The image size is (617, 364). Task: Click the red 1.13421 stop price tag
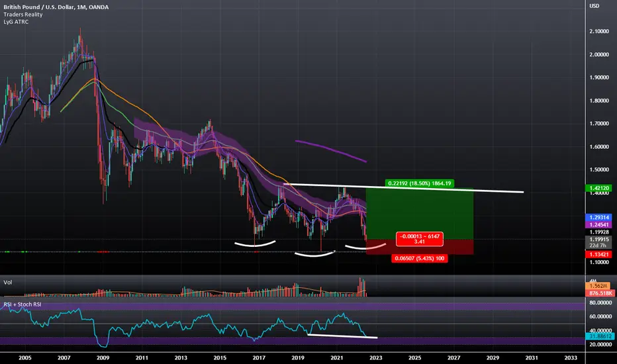[598, 254]
